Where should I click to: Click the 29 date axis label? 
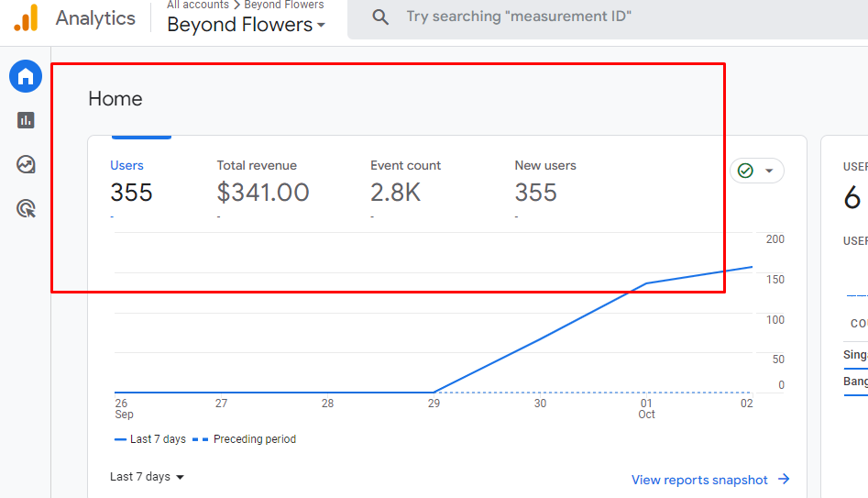434,404
